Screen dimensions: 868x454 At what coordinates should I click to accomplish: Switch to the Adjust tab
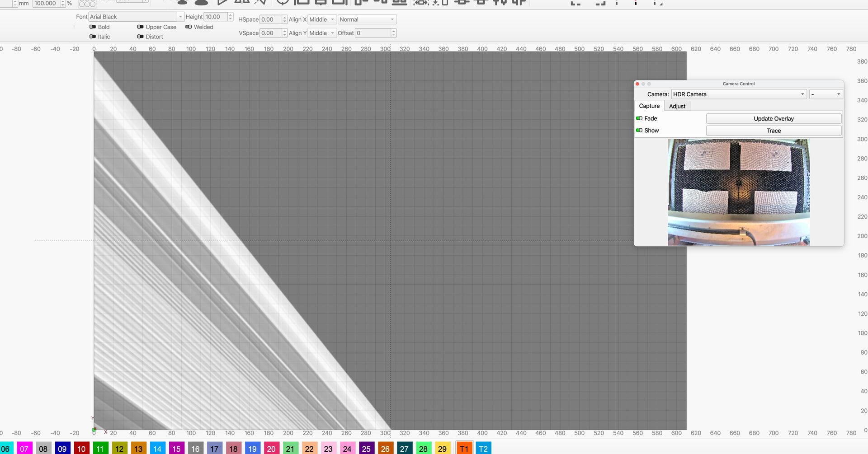677,106
